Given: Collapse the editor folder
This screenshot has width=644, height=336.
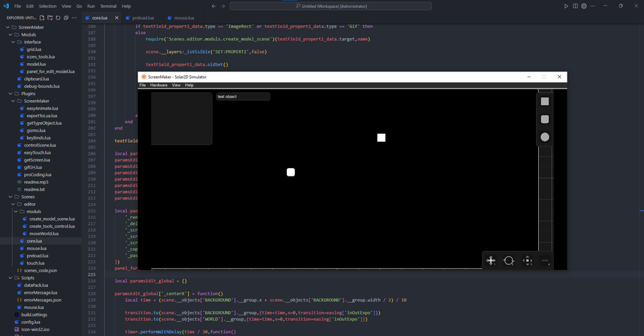Looking at the screenshot, I should point(13,204).
